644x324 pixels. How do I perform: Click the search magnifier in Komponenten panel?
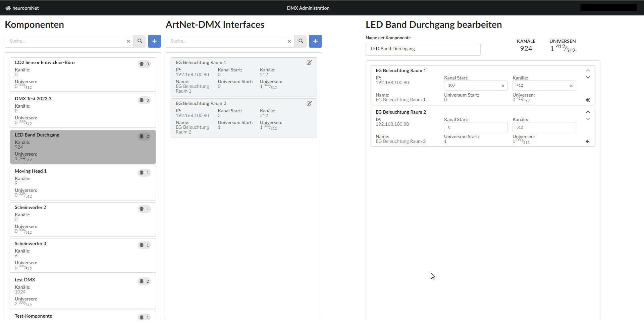(140, 41)
